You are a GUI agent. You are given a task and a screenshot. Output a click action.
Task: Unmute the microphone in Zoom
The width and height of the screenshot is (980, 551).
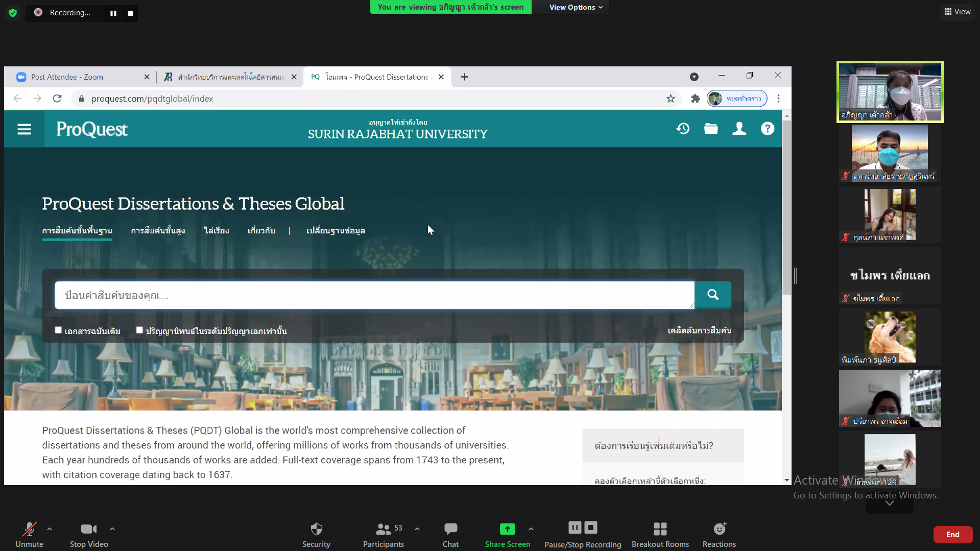tap(29, 529)
